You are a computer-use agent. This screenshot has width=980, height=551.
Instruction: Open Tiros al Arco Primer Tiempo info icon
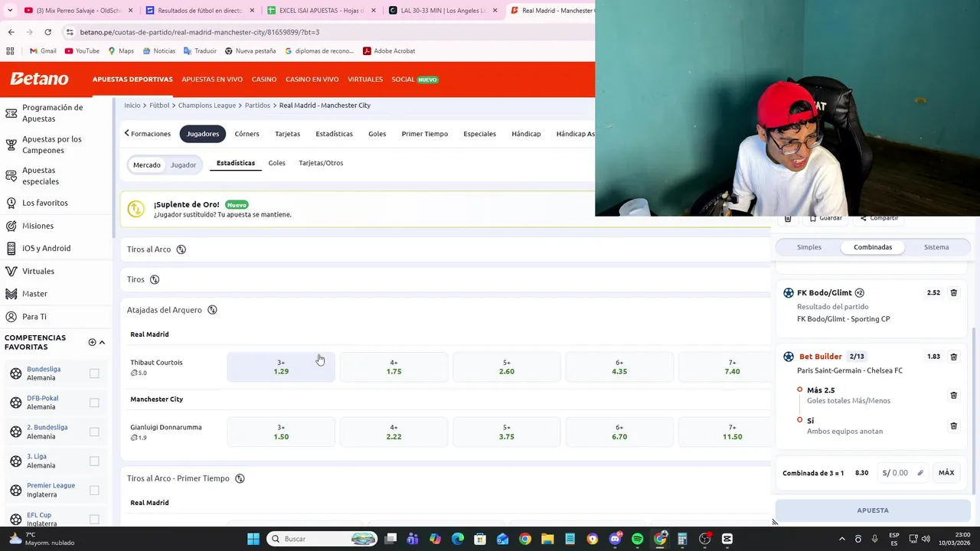pos(240,478)
